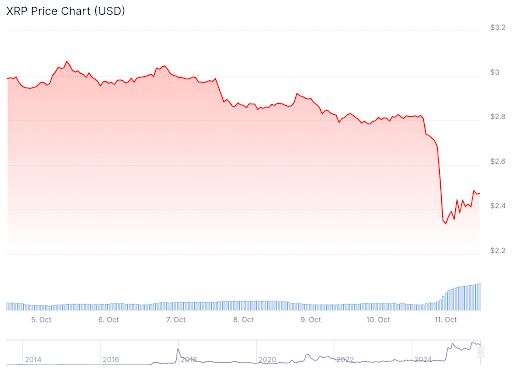The image size is (512, 374).
Task: Click the tallest volume bar at far right
Action: 480,297
